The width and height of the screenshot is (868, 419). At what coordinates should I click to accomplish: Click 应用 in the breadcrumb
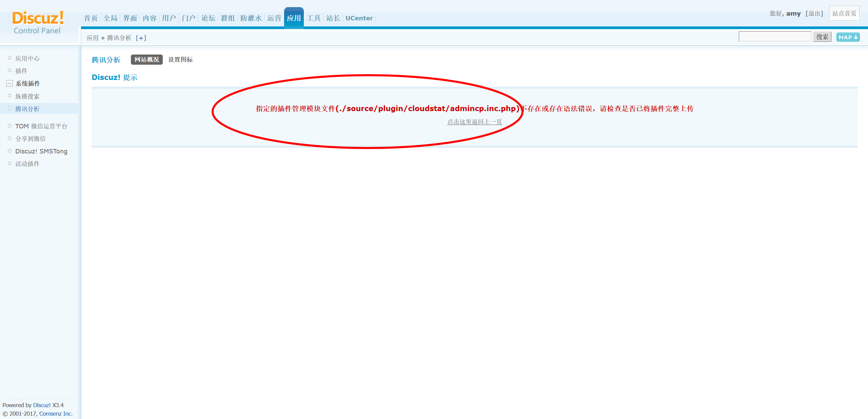93,38
